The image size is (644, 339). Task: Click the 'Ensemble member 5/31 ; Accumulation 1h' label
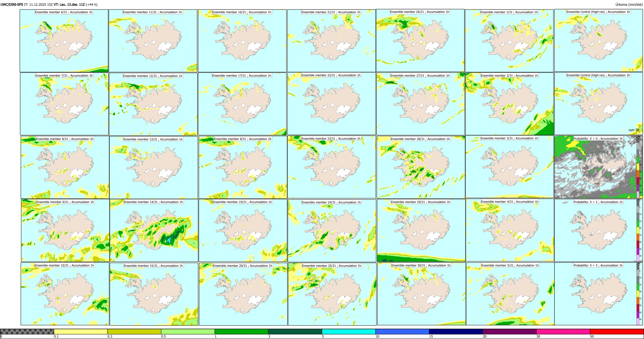pyautogui.click(x=510, y=265)
